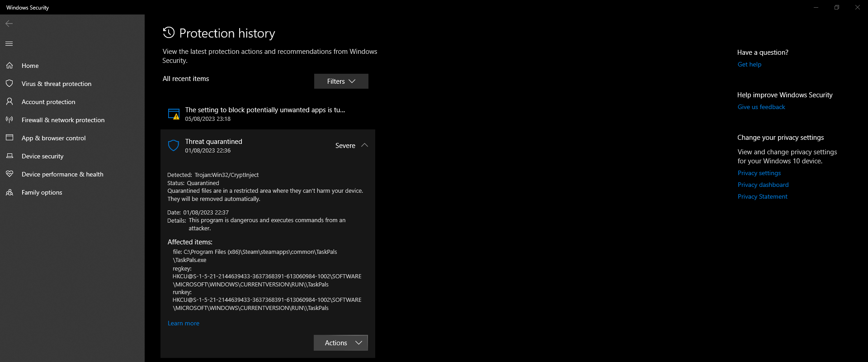Click the 'runkey:' registry path entry
The width and height of the screenshot is (868, 362).
(x=267, y=300)
